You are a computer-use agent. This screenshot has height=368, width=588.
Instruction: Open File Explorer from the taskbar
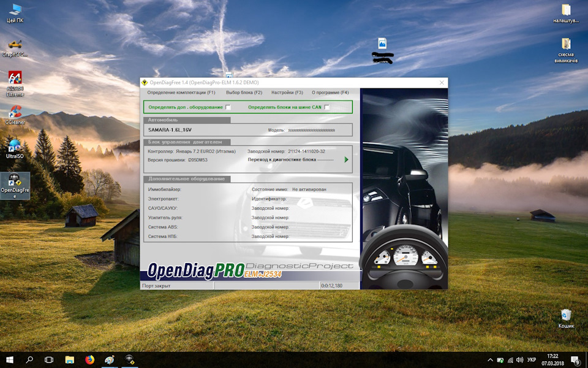(x=69, y=360)
